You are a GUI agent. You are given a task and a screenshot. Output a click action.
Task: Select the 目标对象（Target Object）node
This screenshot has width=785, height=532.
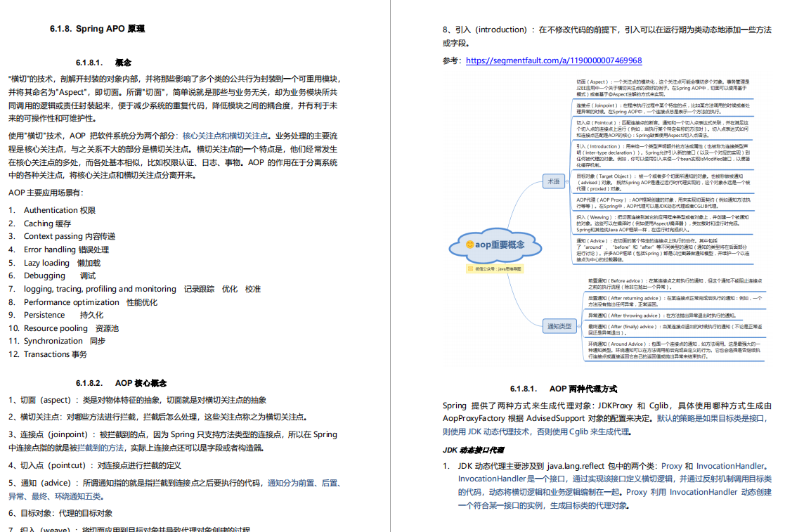(x=665, y=179)
